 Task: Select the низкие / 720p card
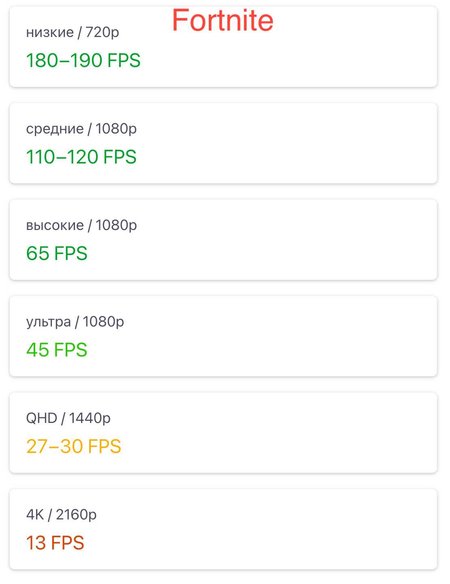[223, 47]
